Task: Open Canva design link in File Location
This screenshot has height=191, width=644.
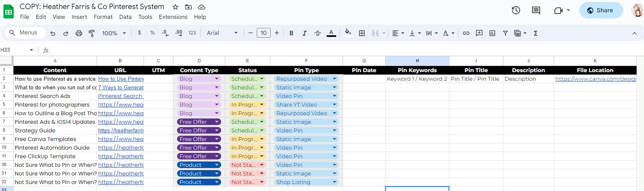Action: pos(595,79)
